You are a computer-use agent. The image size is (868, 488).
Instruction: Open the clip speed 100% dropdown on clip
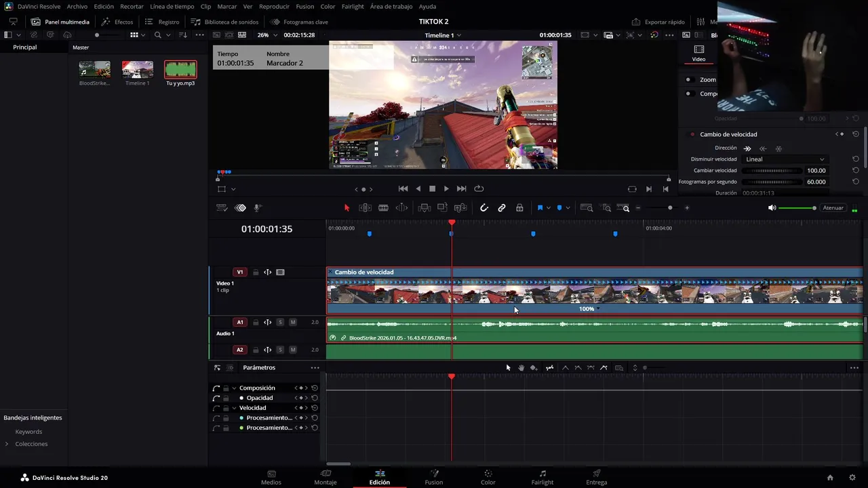[589, 309]
